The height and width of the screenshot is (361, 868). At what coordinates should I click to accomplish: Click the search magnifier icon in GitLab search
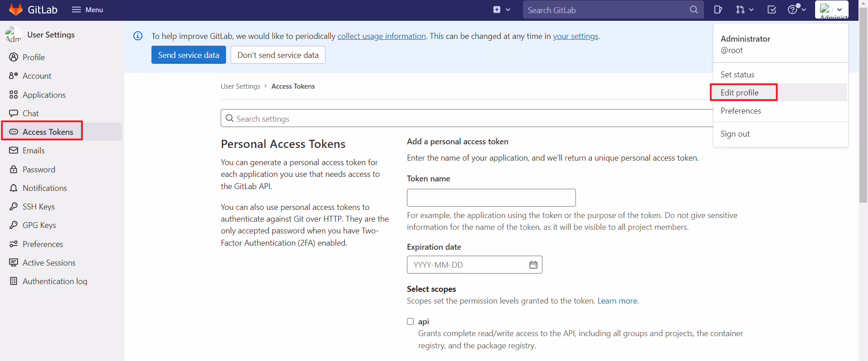[693, 9]
